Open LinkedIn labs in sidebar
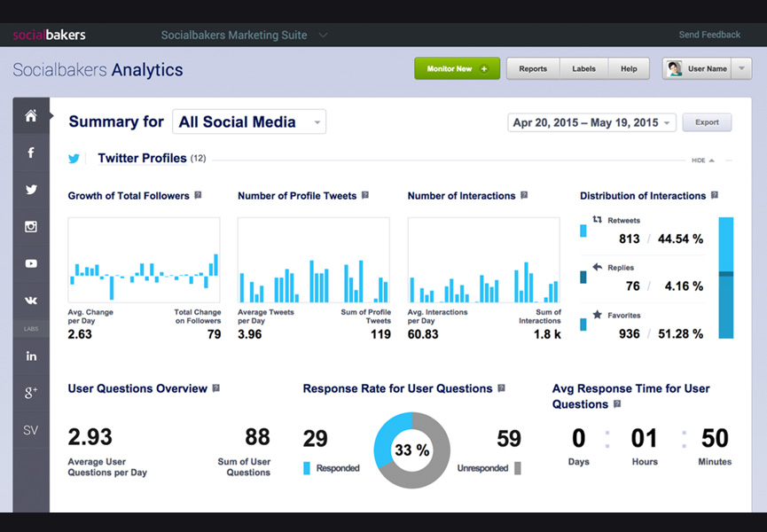The image size is (767, 532). point(31,356)
